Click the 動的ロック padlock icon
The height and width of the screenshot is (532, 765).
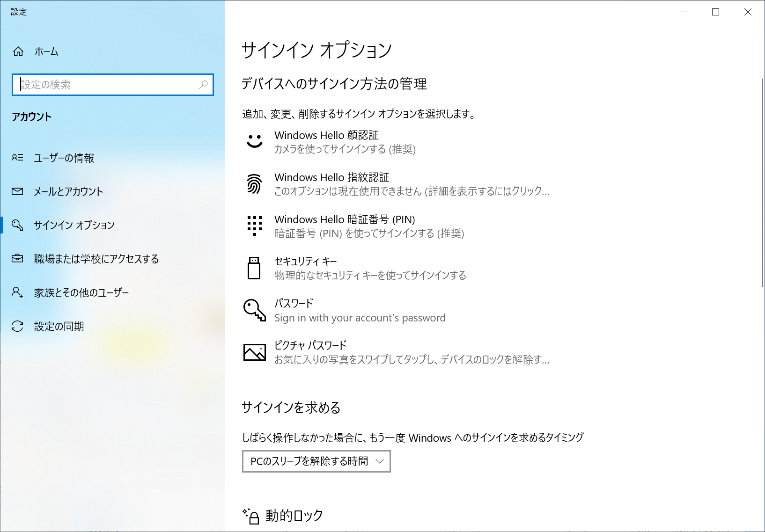click(251, 516)
